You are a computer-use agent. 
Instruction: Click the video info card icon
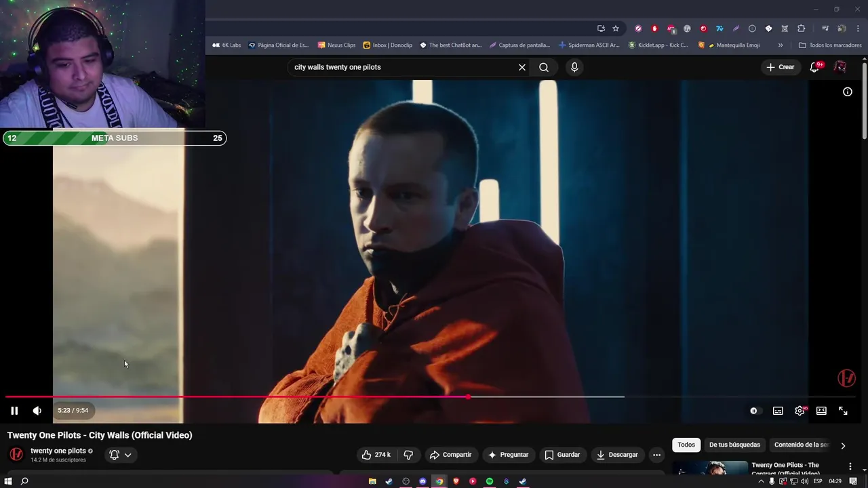(848, 91)
